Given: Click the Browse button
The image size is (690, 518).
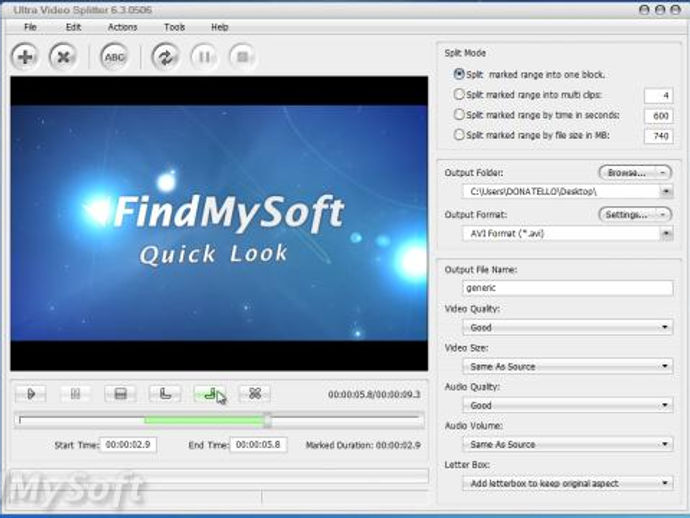Looking at the screenshot, I should click(x=635, y=173).
